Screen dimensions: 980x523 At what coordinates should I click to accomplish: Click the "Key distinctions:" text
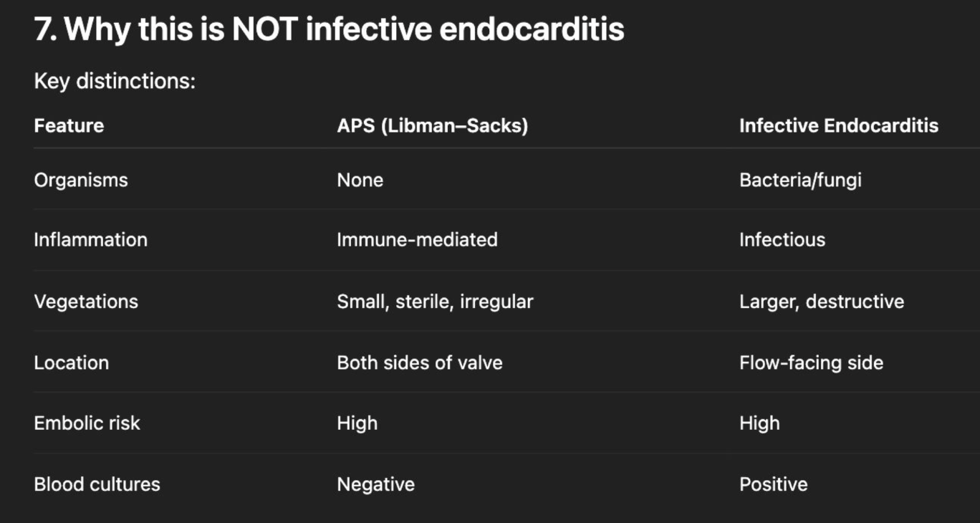tap(115, 81)
